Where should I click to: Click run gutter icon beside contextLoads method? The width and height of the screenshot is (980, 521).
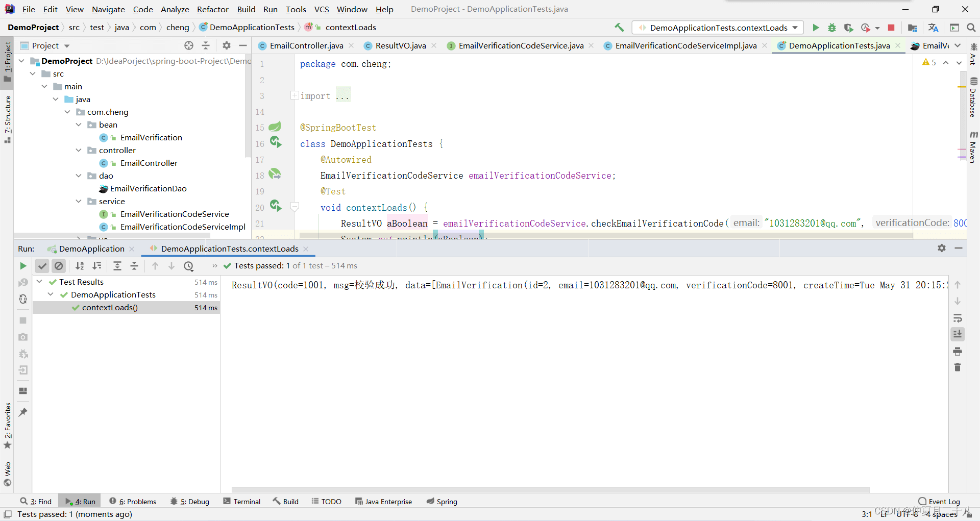(276, 206)
